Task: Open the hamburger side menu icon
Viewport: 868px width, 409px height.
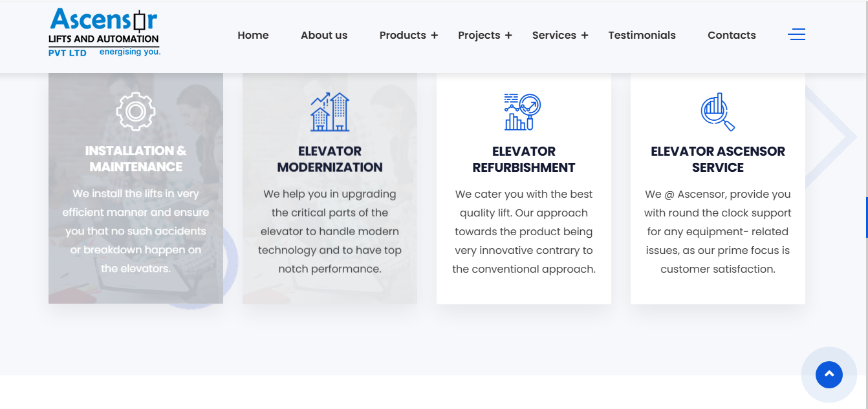Action: [x=796, y=35]
